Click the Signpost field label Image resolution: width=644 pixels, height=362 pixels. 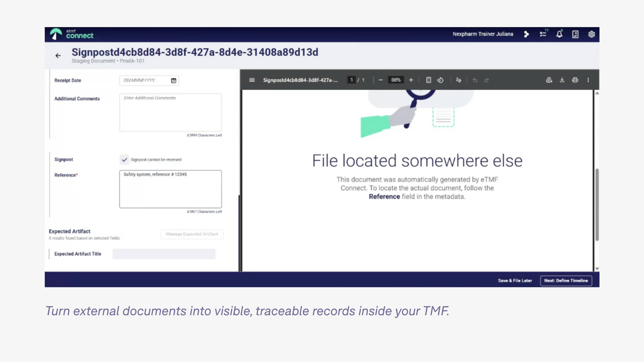point(64,159)
